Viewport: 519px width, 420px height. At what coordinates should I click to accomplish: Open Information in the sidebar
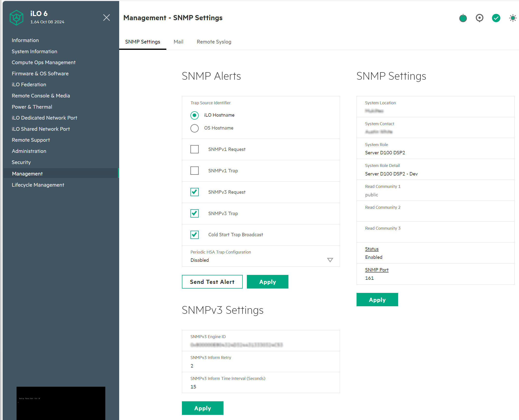(x=25, y=40)
